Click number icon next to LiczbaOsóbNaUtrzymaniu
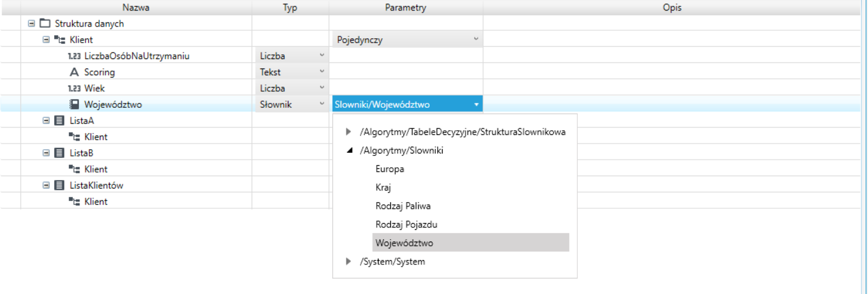868x294 pixels. pos(74,56)
